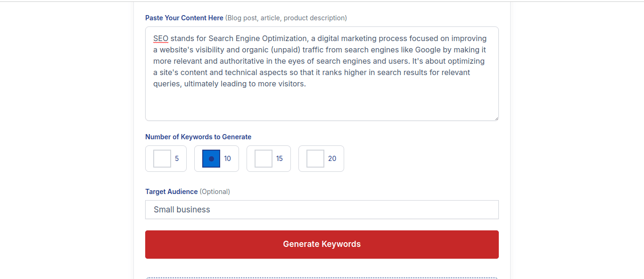Click the card containing option 5
Screen dimensions: 644x279
(x=166, y=159)
